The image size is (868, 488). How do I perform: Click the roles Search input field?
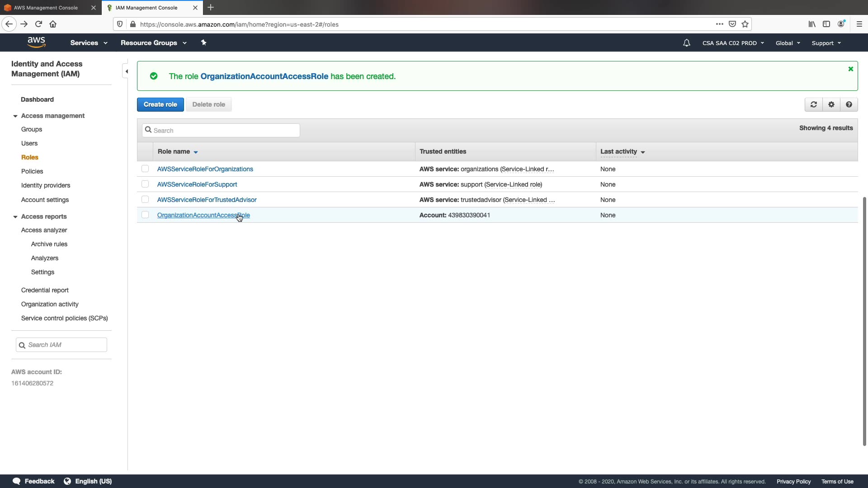pos(225,131)
